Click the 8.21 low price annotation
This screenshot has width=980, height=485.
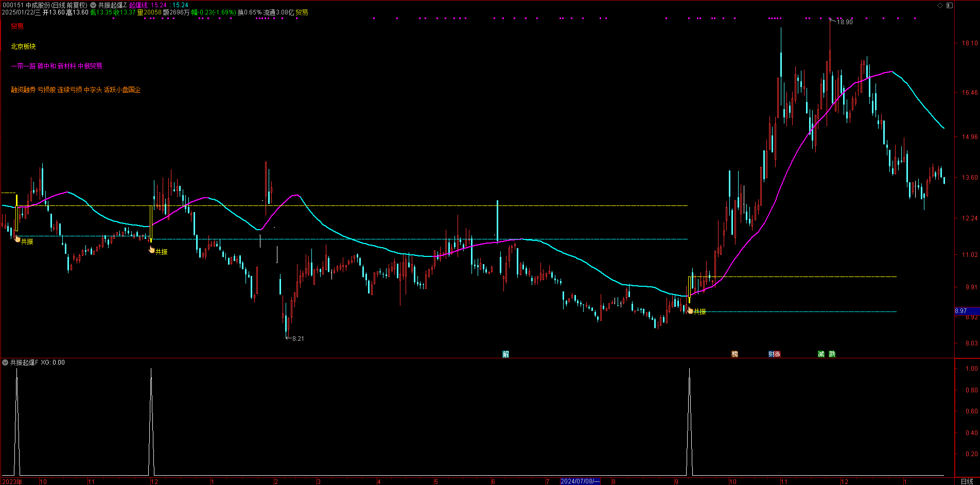[298, 339]
